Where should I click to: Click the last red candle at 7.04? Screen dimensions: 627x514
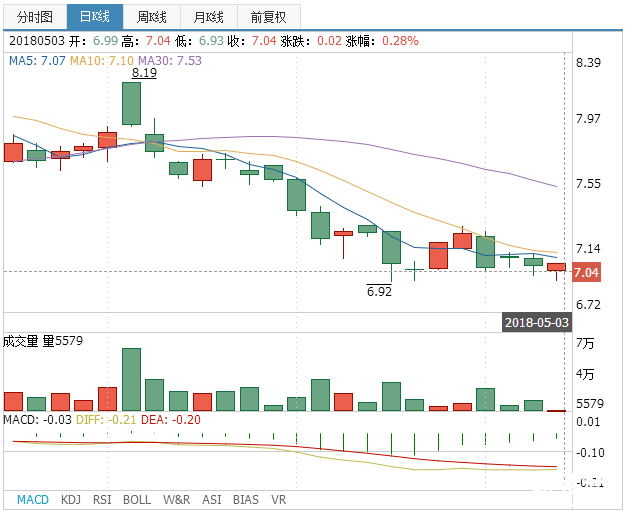pos(556,267)
